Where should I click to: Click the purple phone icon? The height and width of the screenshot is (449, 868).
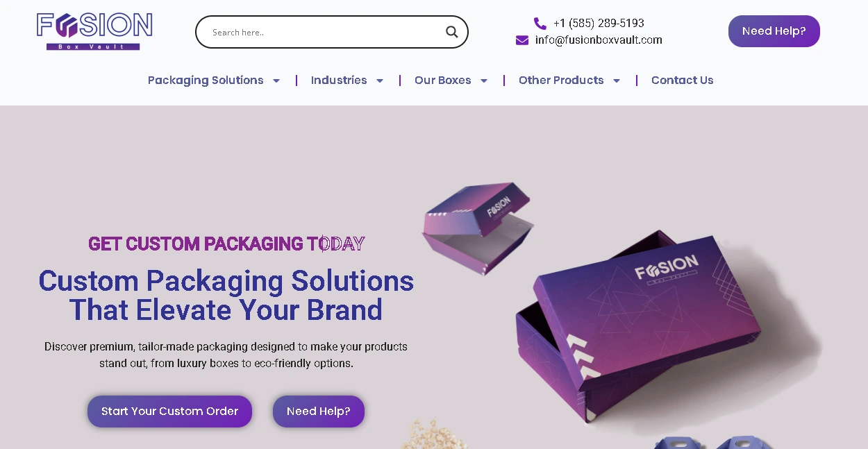(540, 24)
